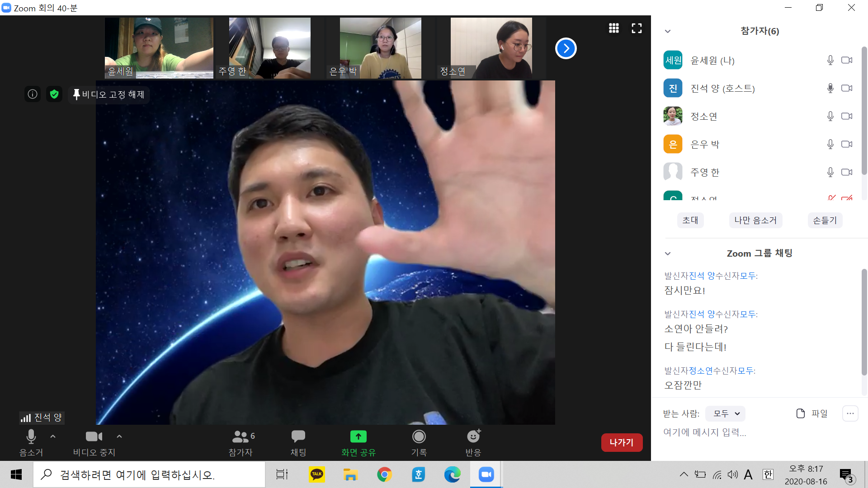Open Windows Start menu

(x=16, y=474)
